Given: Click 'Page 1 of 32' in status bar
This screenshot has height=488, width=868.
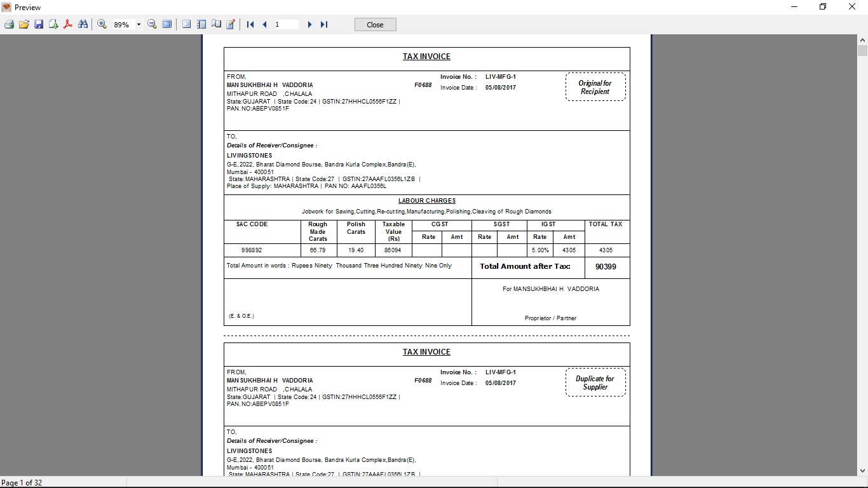Looking at the screenshot, I should (22, 483).
